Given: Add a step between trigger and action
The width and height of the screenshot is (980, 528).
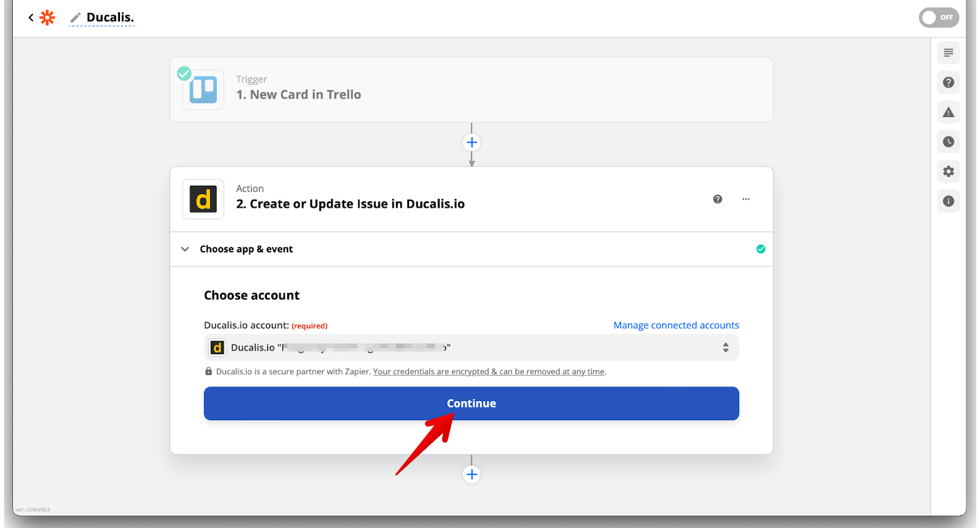Looking at the screenshot, I should (472, 143).
